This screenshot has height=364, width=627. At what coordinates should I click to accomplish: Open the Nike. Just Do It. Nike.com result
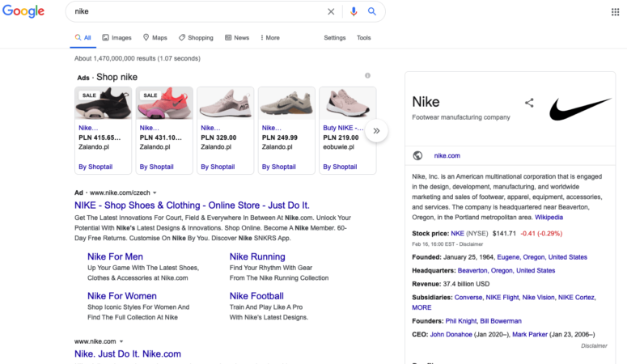pyautogui.click(x=128, y=353)
